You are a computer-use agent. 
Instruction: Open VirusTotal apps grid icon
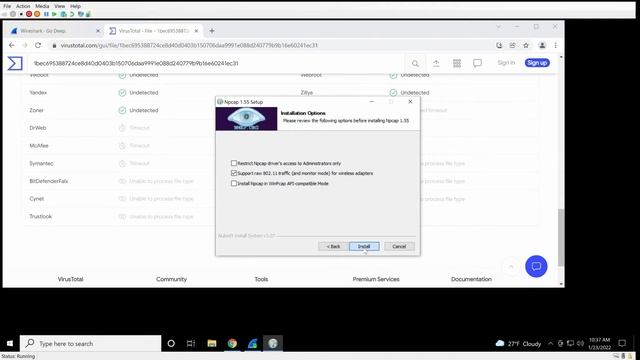tap(457, 63)
